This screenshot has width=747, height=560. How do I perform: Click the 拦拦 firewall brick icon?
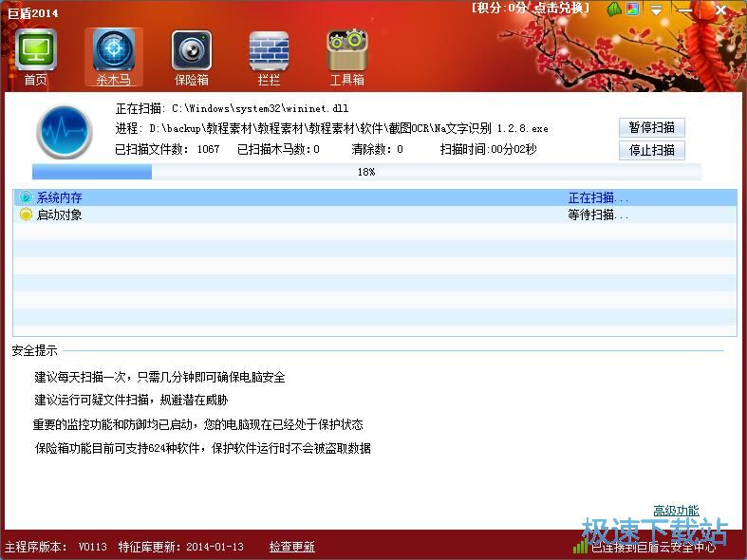(x=269, y=50)
